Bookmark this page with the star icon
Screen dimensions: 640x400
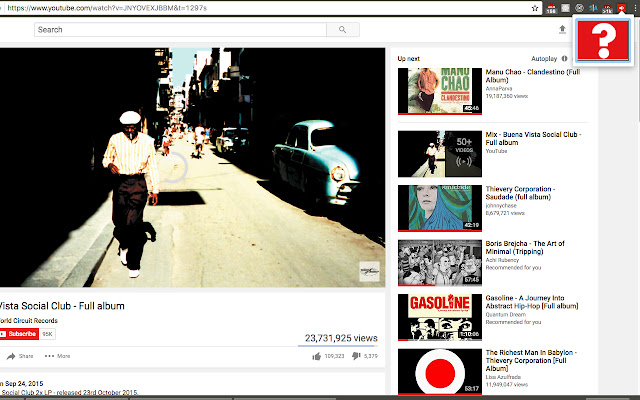click(535, 8)
